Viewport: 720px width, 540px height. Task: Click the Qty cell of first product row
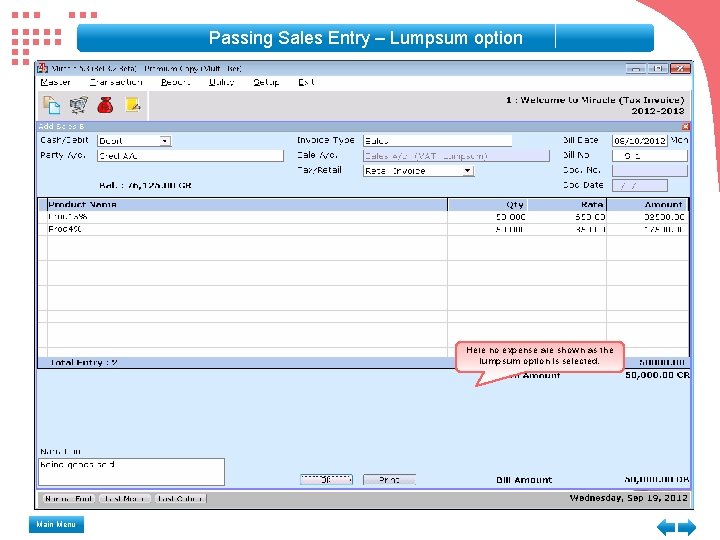coord(488,217)
